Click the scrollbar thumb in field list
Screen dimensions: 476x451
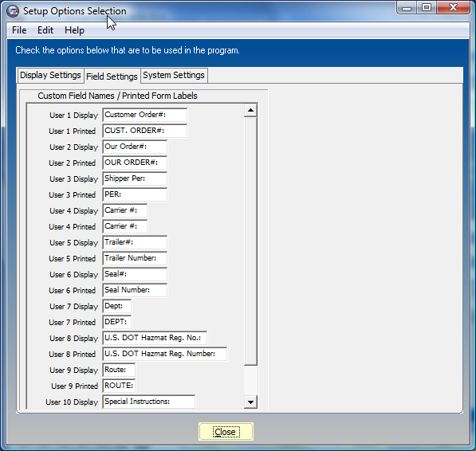click(250, 241)
